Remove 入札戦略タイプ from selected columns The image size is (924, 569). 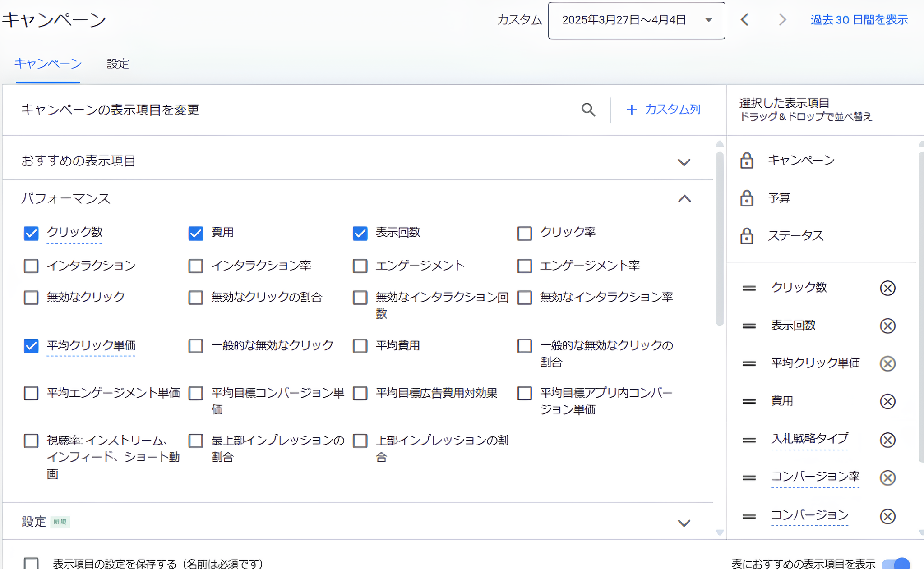[x=887, y=440]
